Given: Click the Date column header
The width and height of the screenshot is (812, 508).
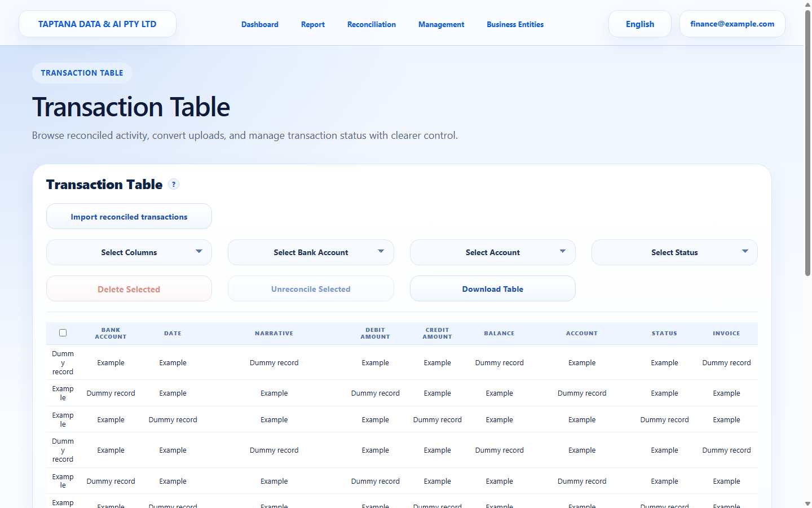Looking at the screenshot, I should 173,333.
